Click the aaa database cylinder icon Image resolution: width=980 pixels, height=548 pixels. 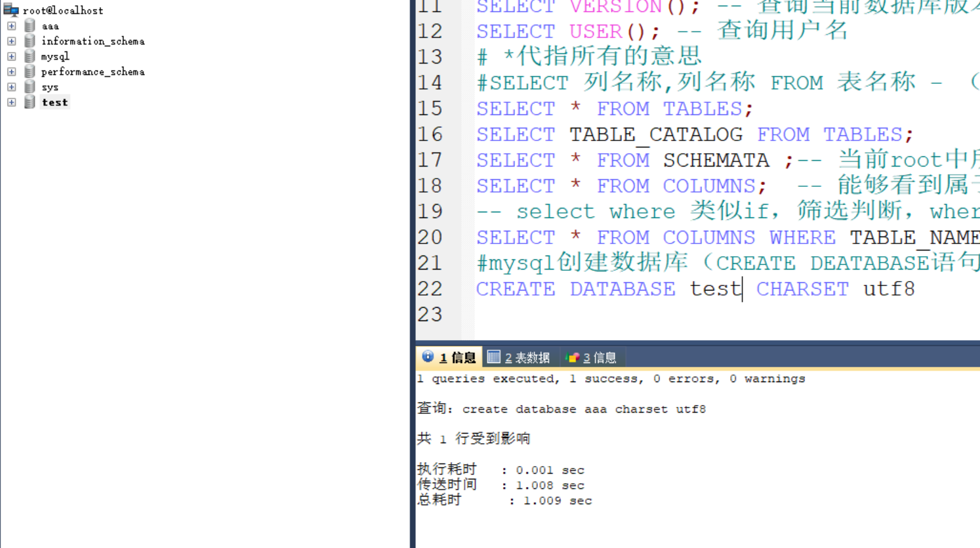[x=29, y=25]
